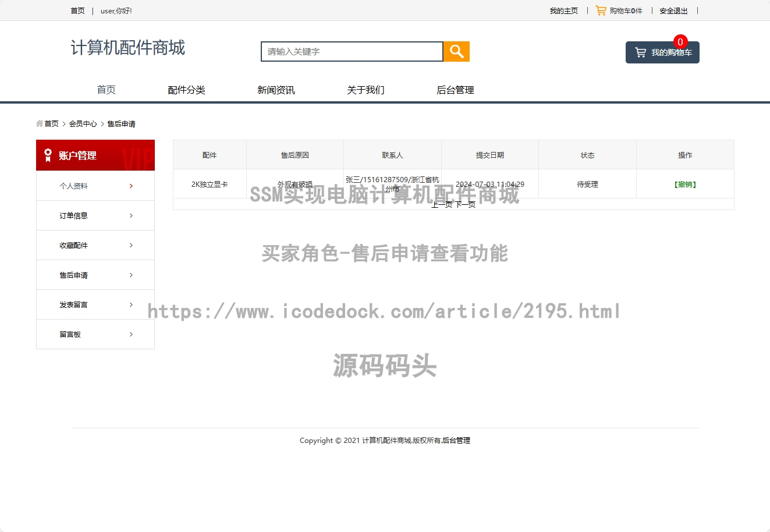Click into the keyword search field
The image size is (770, 532).
[x=352, y=51]
